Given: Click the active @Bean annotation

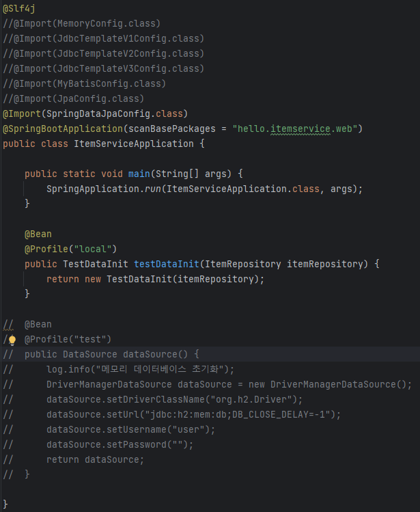Looking at the screenshot, I should 38,234.
